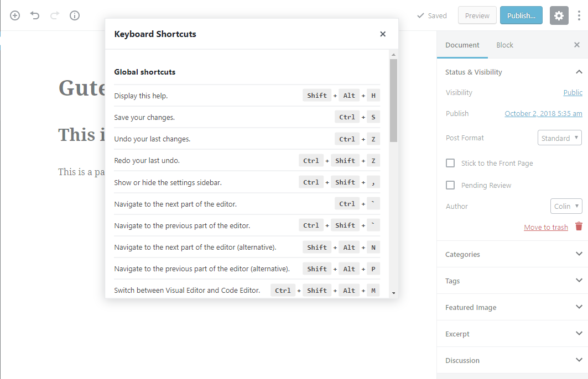Screen dimensions: 588x379
Task: Open the Post Format dropdown
Action: (560, 138)
